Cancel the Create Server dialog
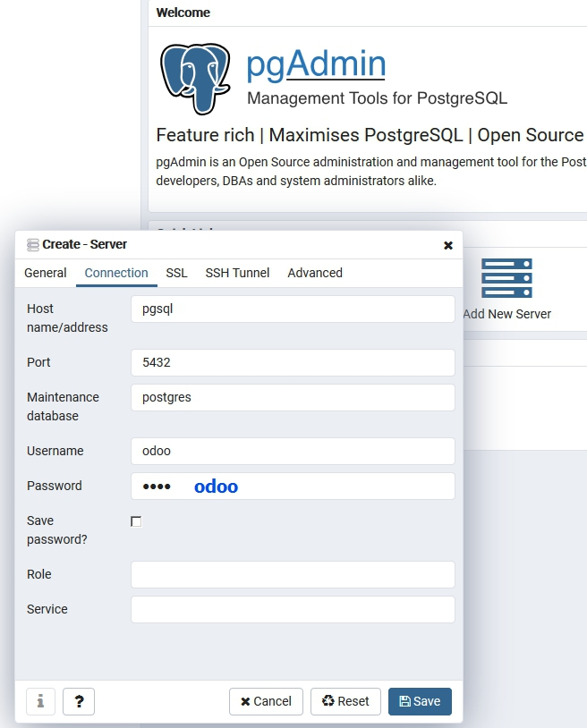 tap(266, 701)
